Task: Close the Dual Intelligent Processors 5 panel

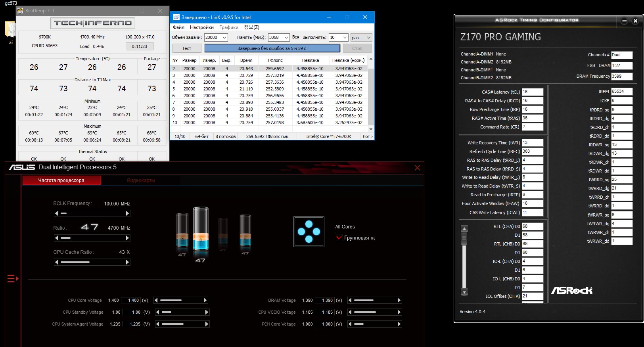Action: click(x=417, y=168)
